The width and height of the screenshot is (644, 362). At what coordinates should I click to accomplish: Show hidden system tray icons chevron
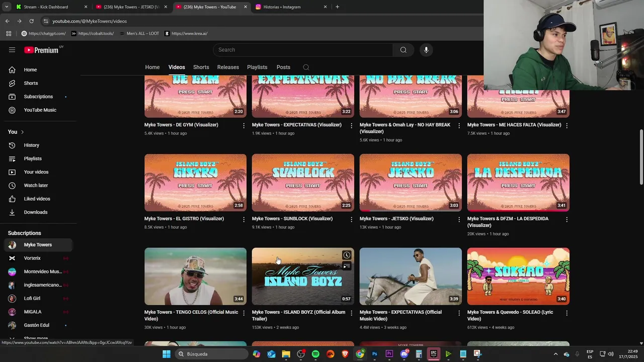pos(555,354)
